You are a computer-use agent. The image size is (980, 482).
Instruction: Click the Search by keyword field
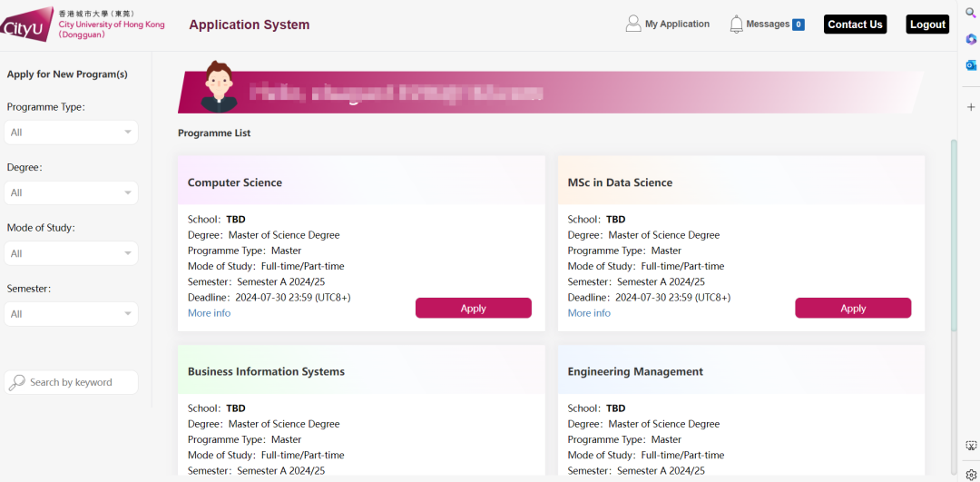[72, 382]
